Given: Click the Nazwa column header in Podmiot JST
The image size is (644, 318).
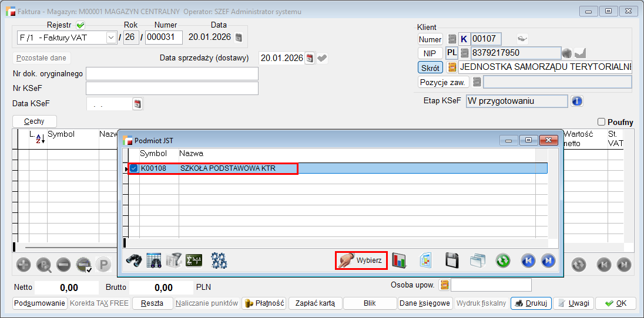Looking at the screenshot, I should 192,153.
